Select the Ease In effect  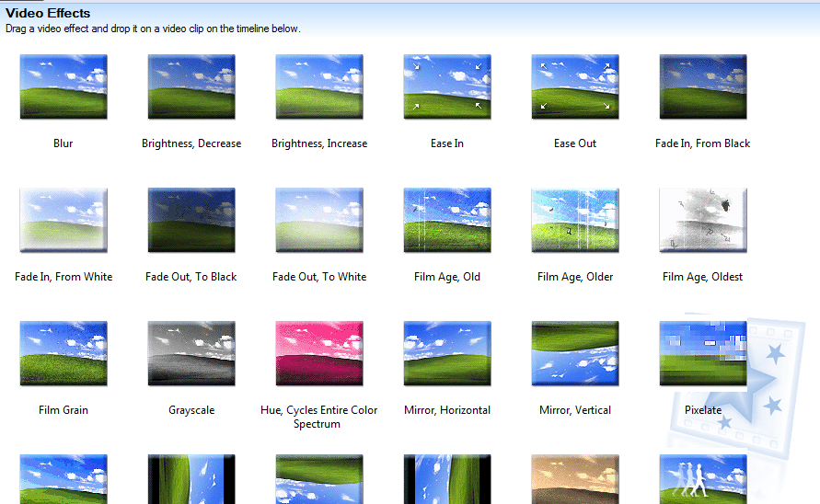447,86
